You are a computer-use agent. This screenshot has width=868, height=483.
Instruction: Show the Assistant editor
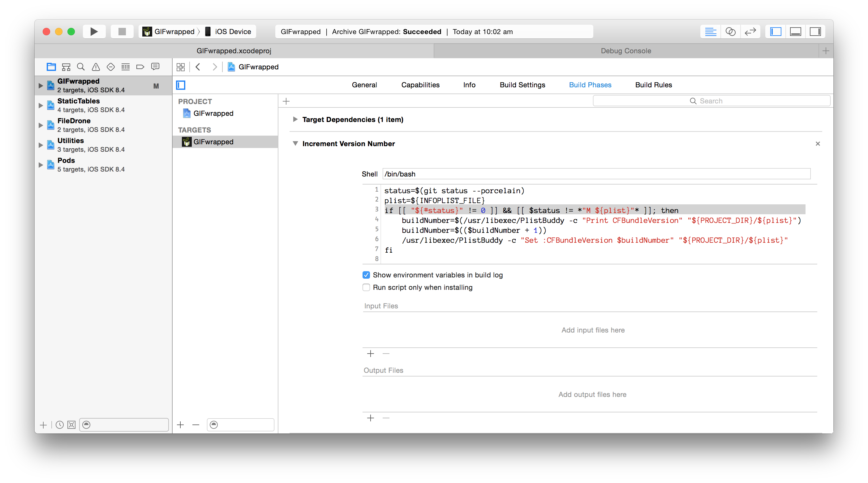click(x=730, y=31)
